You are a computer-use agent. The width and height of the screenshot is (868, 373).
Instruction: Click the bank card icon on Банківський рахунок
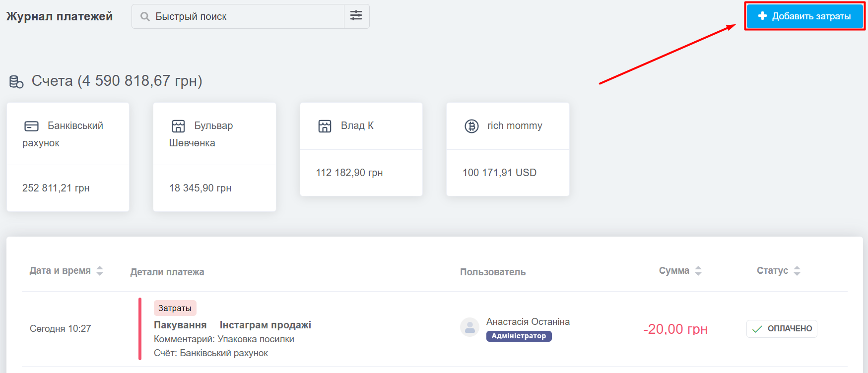click(x=31, y=126)
